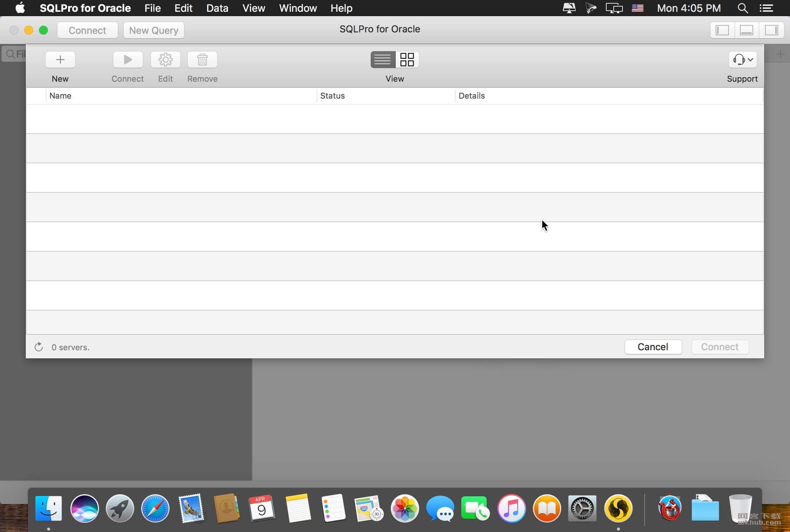
Task: Open FaceTime from the Dock
Action: tap(475, 508)
